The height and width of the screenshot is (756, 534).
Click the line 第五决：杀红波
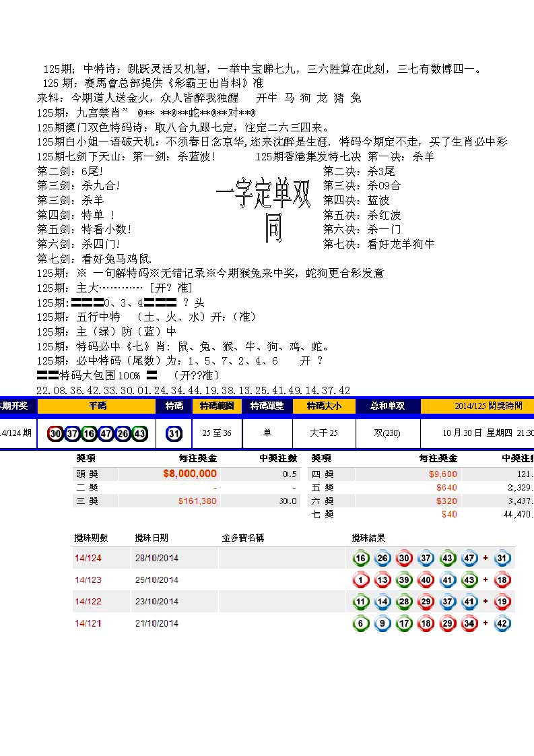tap(362, 215)
